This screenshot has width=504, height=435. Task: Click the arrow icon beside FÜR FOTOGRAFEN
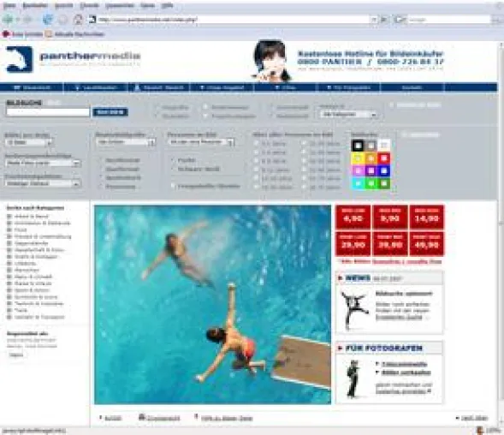click(341, 348)
